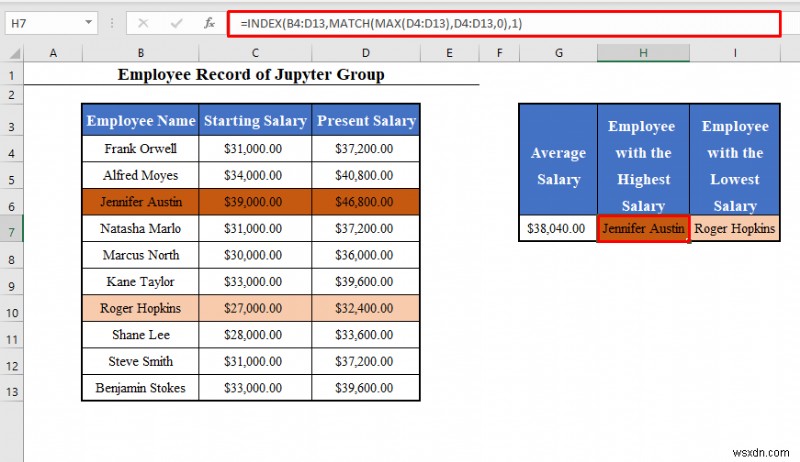This screenshot has height=462, width=800.
Task: Click starting salary $34,000.00 cell
Action: [255, 175]
